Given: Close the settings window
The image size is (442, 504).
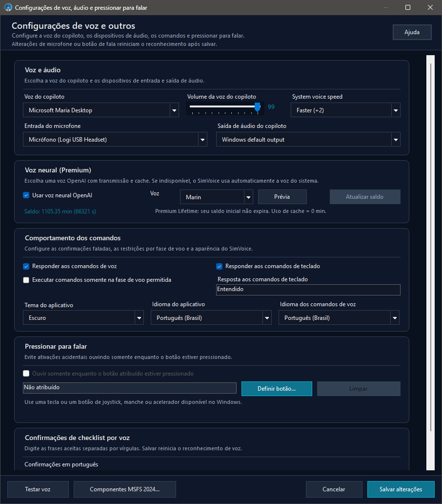Looking at the screenshot, I should pyautogui.click(x=430, y=7).
